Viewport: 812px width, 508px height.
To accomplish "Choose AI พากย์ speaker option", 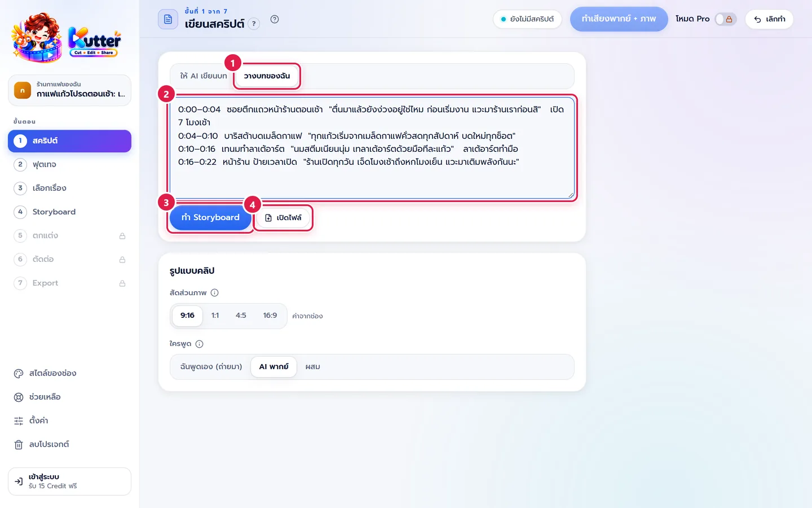I will click(273, 367).
